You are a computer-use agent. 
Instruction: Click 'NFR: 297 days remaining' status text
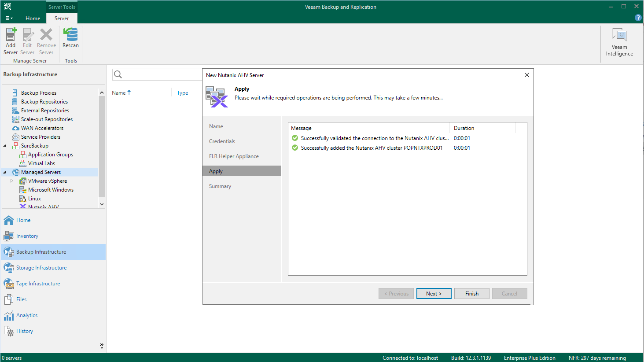coord(597,358)
